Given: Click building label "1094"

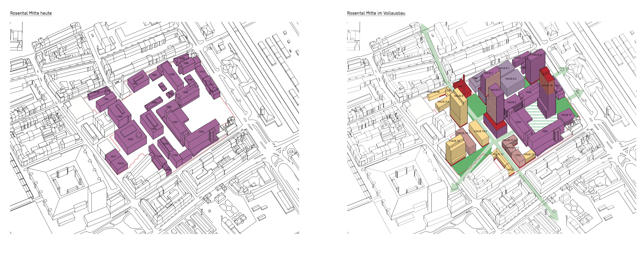Looking at the screenshot, I should (x=106, y=99).
